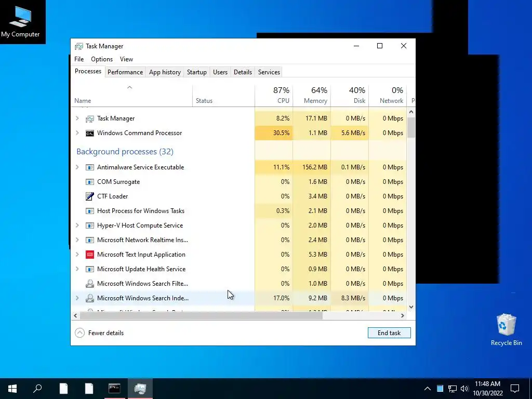Click the volume speaker tray icon
532x399 pixels.
point(464,389)
